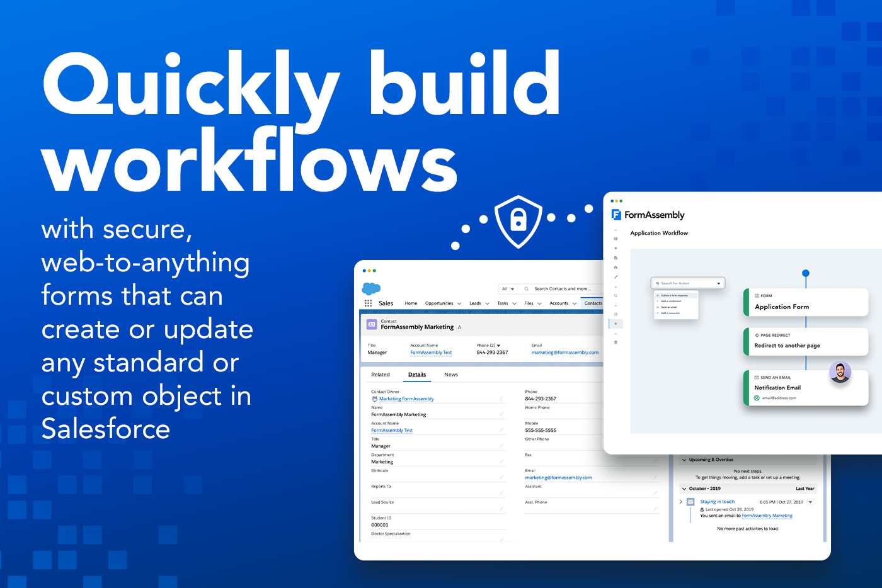882x588 pixels.
Task: Select Add a conditional option
Action: (670, 301)
